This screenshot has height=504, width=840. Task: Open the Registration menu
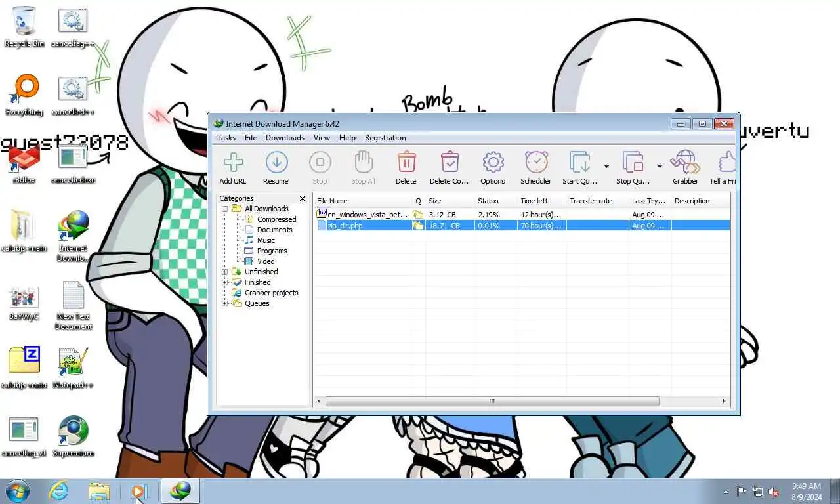coord(385,138)
